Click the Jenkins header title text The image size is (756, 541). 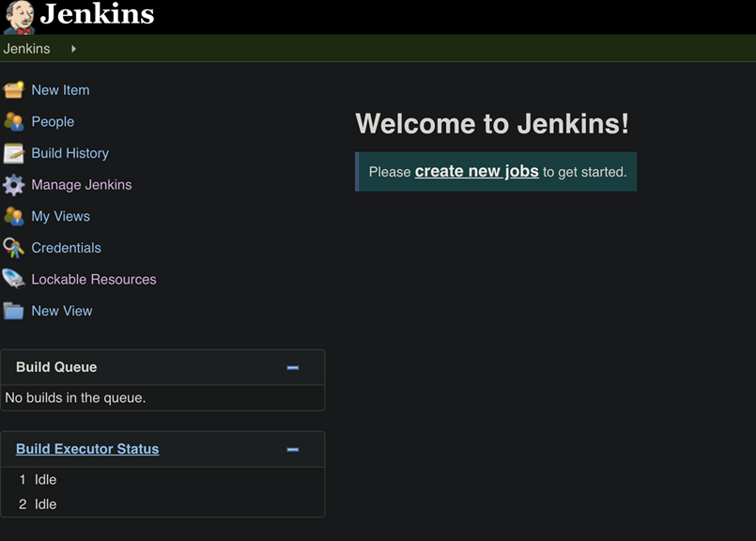[97, 13]
